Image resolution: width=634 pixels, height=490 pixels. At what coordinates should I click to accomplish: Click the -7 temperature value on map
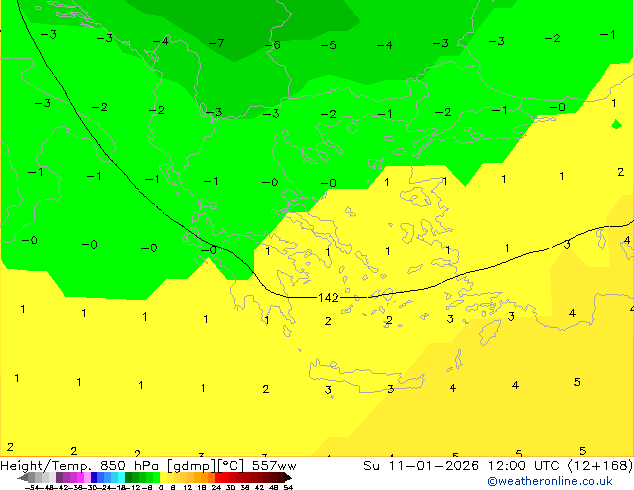click(x=216, y=43)
